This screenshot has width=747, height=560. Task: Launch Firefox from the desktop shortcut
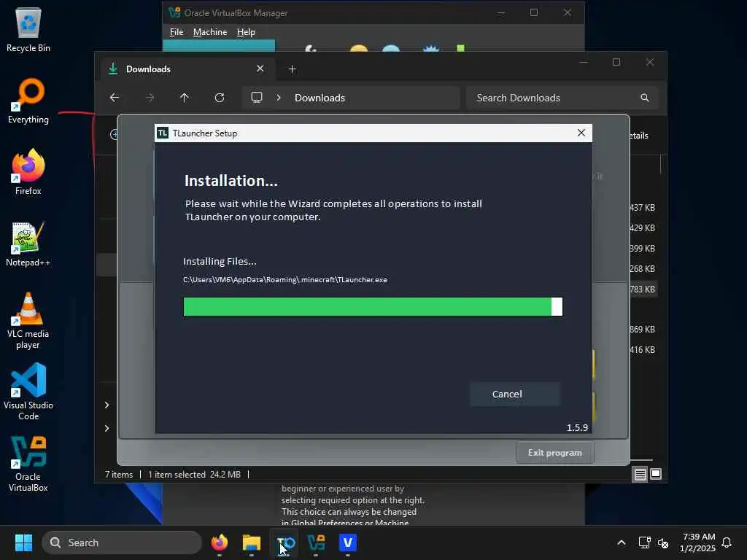[x=28, y=172]
